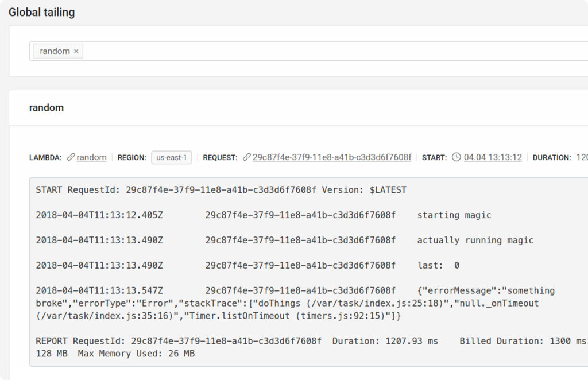The width and height of the screenshot is (588, 380).
Task: Click the link icon before the request ID
Action: point(247,157)
